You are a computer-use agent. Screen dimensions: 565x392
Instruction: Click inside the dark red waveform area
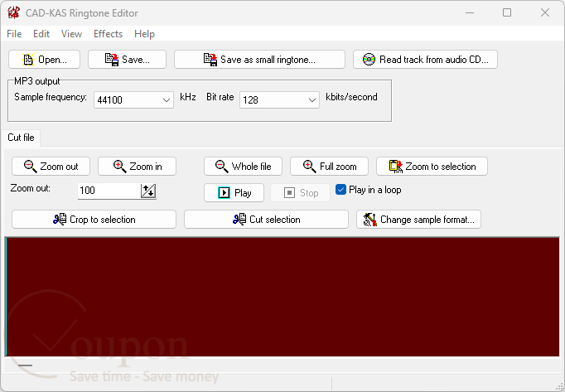pos(282,297)
